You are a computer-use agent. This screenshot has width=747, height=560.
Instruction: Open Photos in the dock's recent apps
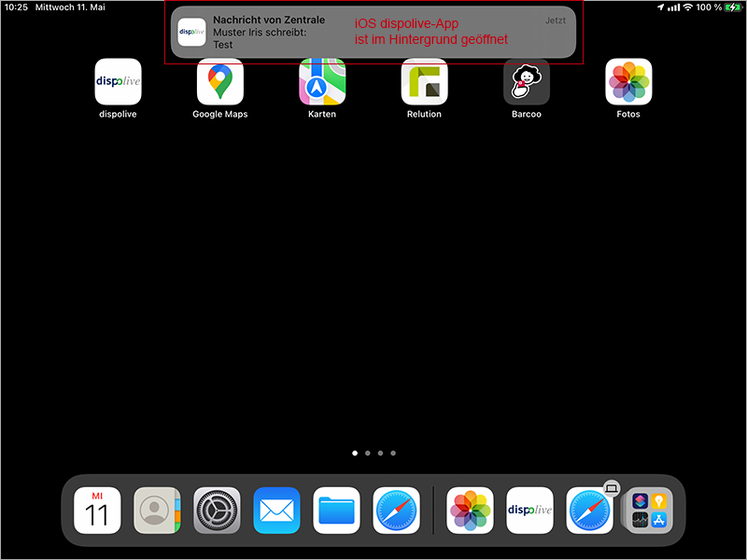[470, 510]
